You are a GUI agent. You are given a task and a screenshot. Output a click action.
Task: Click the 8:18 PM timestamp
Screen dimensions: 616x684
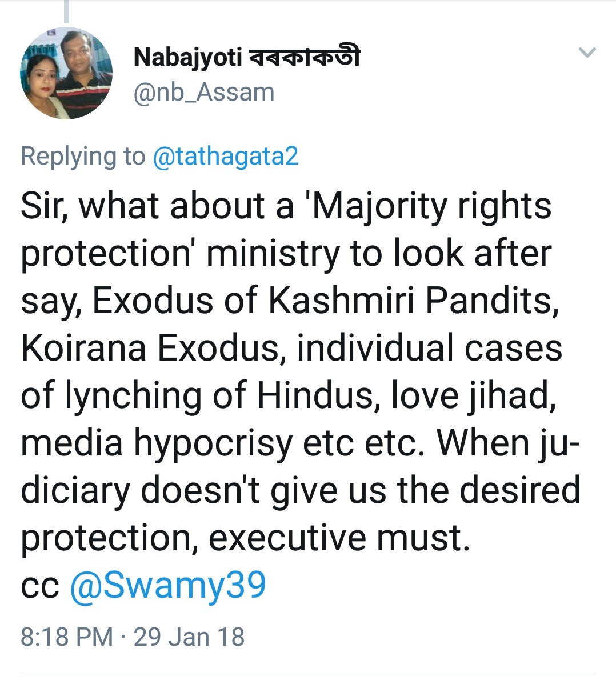[67, 637]
